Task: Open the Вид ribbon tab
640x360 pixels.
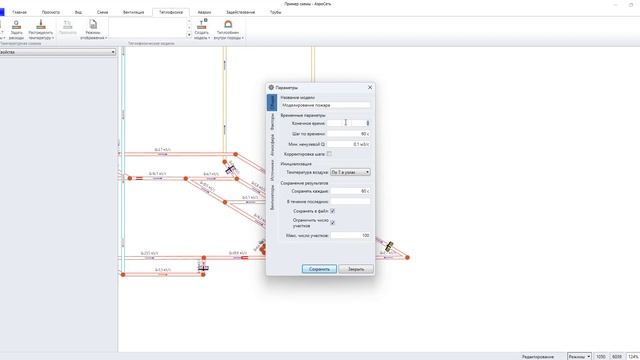Action: point(78,12)
